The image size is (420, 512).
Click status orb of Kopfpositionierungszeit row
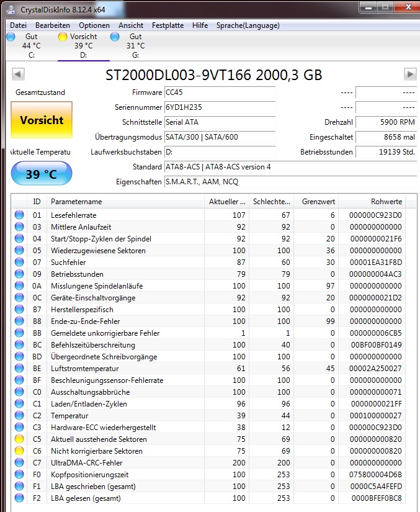[x=19, y=474]
